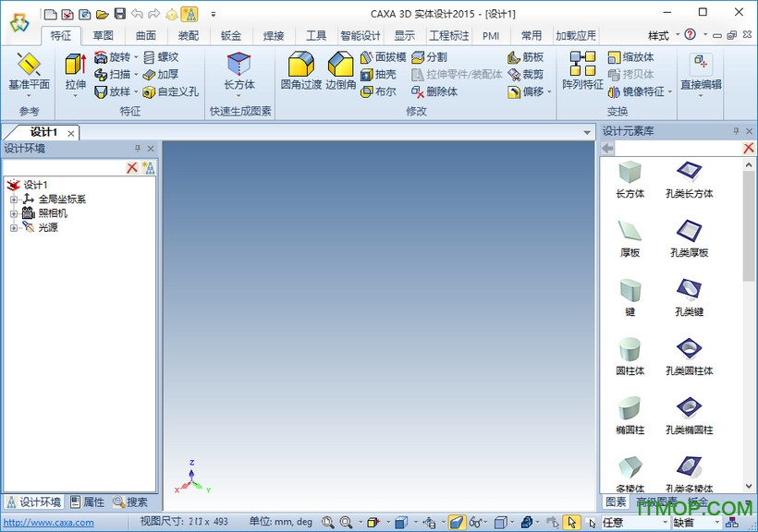
Task: Click the 基准平面 datum plane tool
Action: (29, 71)
